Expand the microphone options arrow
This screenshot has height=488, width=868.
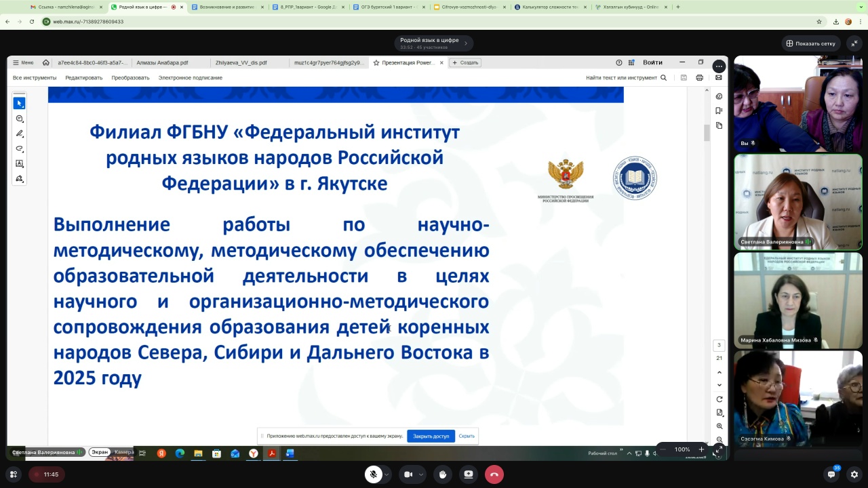pyautogui.click(x=387, y=474)
